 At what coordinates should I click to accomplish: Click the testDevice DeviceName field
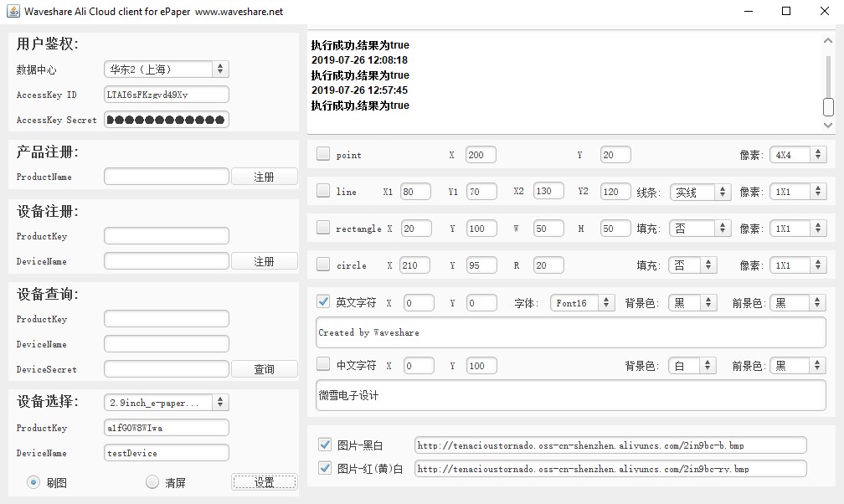[167, 453]
